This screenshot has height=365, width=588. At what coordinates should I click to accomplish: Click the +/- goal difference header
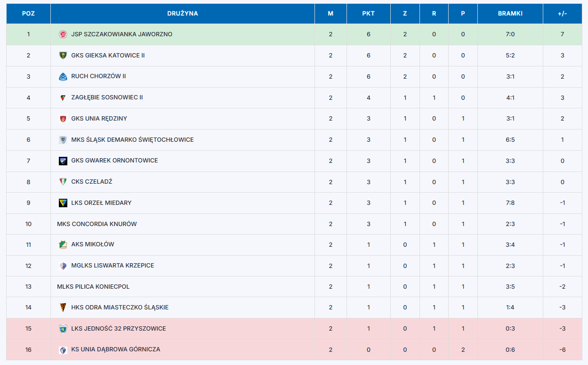[x=563, y=14]
